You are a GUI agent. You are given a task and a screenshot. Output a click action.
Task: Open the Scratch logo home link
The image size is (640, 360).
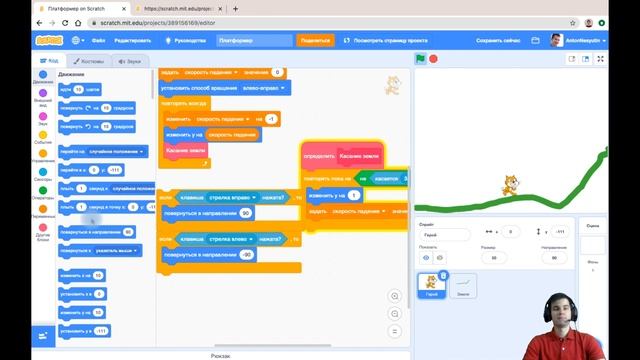[49, 40]
